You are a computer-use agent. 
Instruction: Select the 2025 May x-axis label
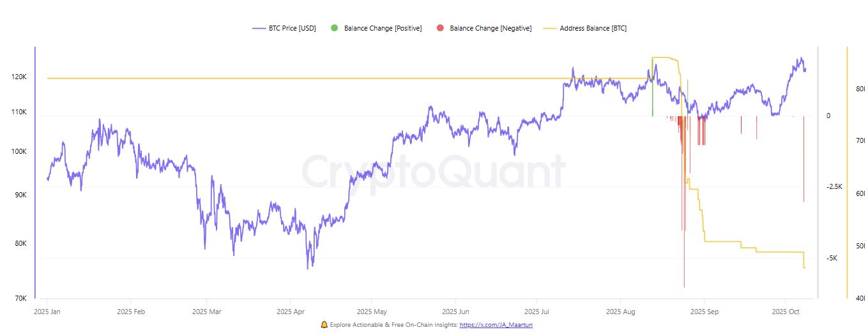(x=372, y=312)
